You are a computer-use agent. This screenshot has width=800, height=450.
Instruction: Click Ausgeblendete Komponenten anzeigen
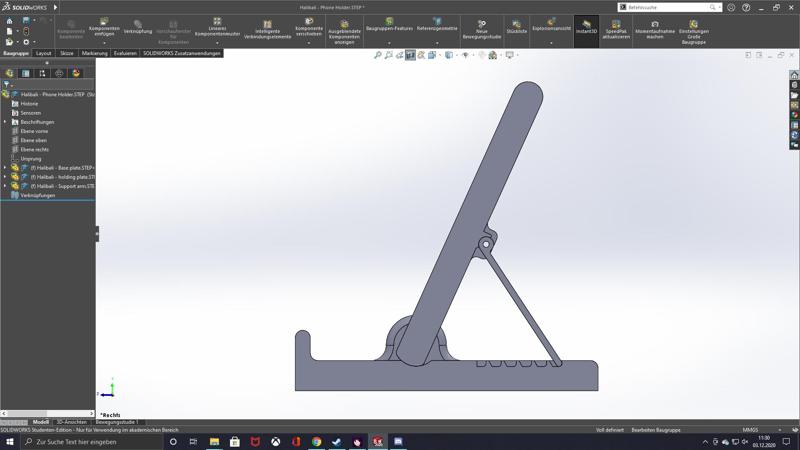click(x=344, y=33)
